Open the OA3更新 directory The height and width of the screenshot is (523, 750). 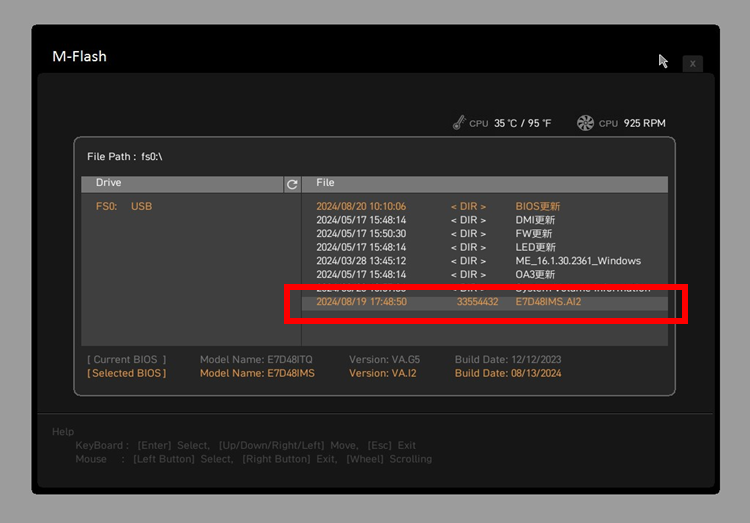pos(535,275)
